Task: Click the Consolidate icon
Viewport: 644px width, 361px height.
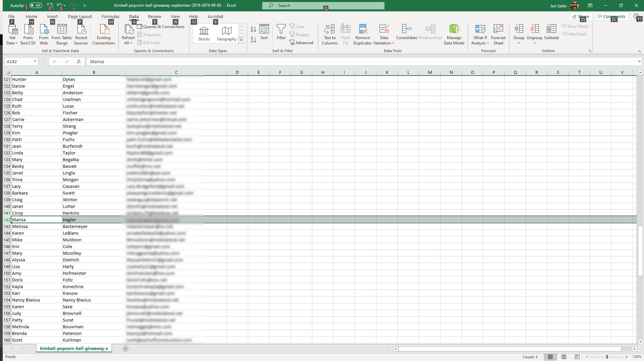Action: click(x=406, y=29)
